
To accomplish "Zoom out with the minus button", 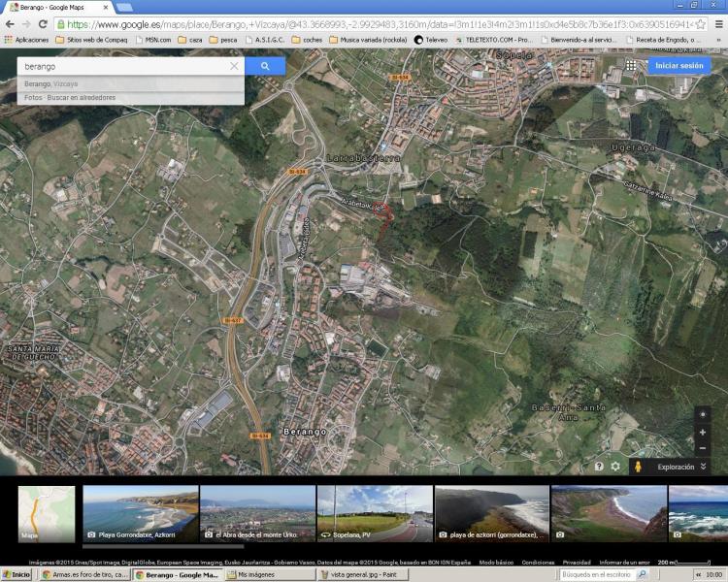I will [703, 448].
